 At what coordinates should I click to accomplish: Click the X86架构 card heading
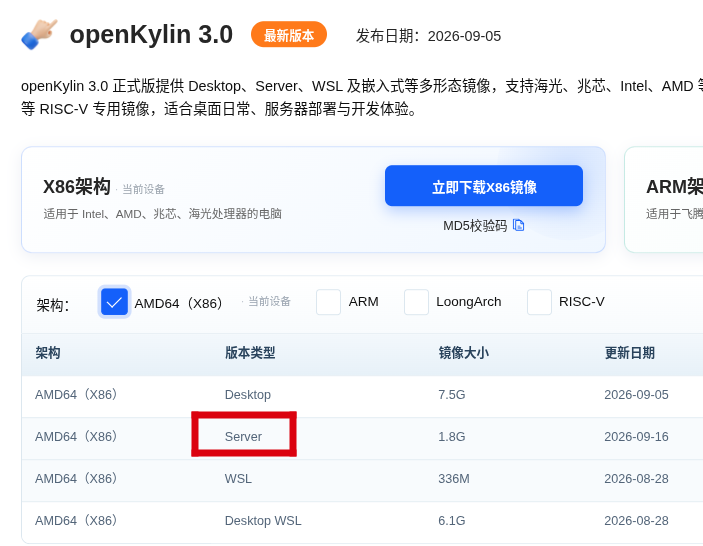point(77,186)
